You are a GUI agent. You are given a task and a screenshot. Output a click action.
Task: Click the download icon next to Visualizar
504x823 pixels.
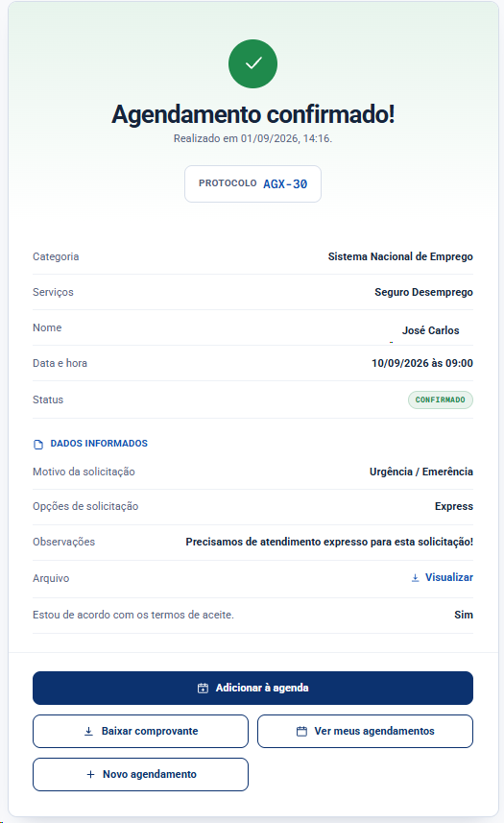[415, 577]
